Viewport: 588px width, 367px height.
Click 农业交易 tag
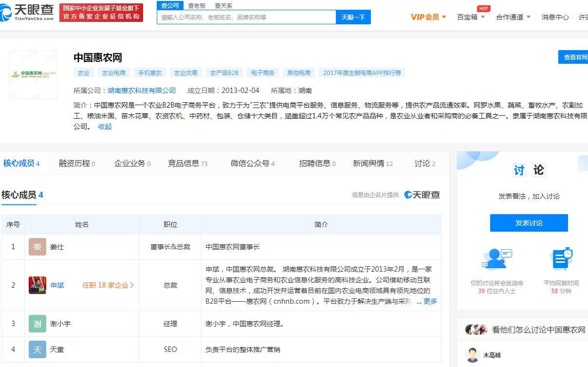[186, 73]
